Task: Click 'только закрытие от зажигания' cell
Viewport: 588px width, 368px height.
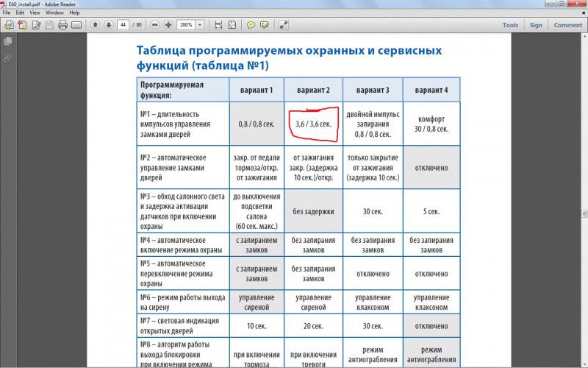Action: 373,168
